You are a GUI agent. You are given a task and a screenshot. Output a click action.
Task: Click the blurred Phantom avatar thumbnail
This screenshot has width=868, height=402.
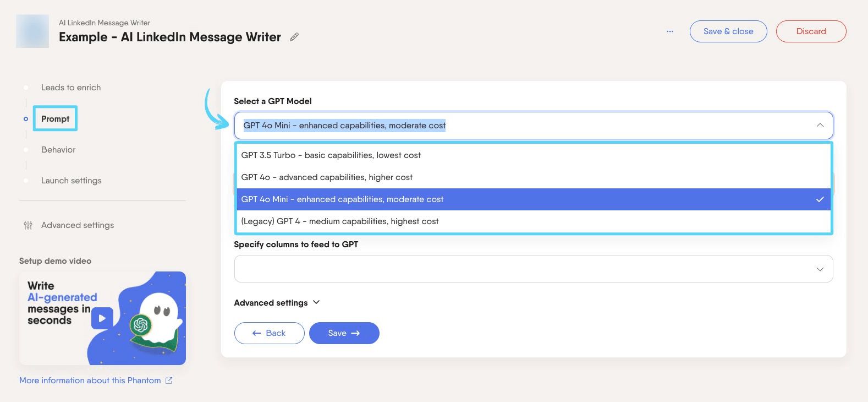pos(32,31)
